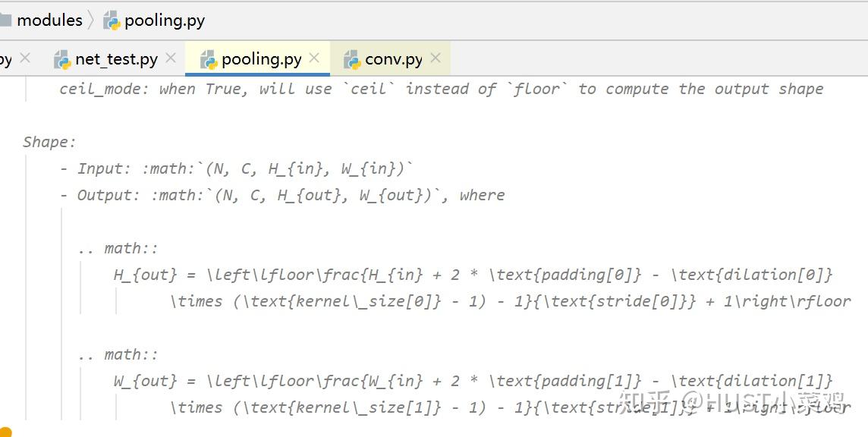The width and height of the screenshot is (868, 437).
Task: Switch to the net_test.py tab
Action: (116, 59)
